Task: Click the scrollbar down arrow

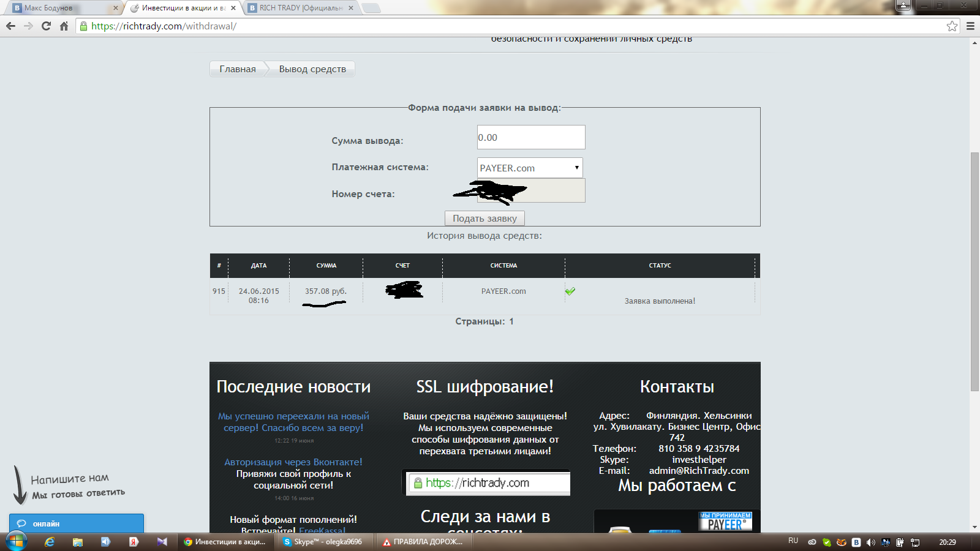Action: [974, 527]
